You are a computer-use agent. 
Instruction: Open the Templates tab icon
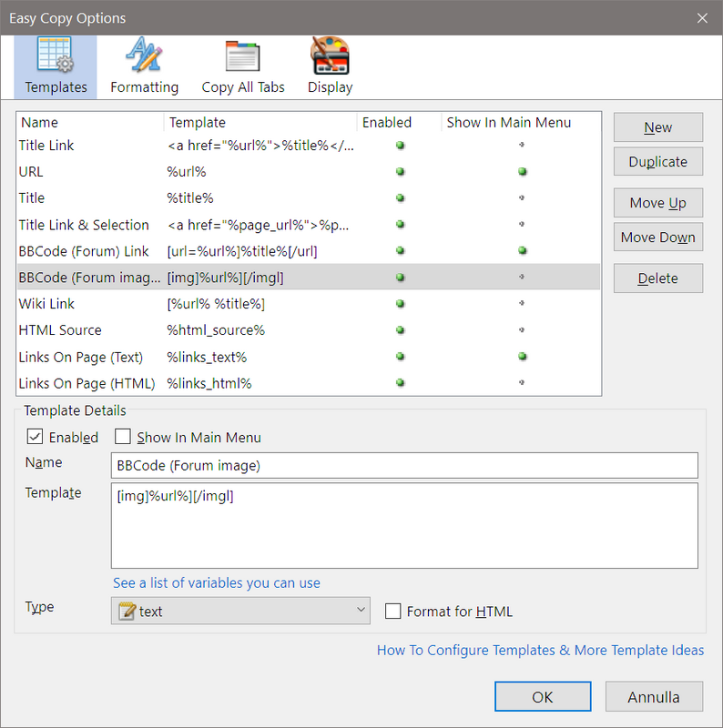[x=55, y=55]
